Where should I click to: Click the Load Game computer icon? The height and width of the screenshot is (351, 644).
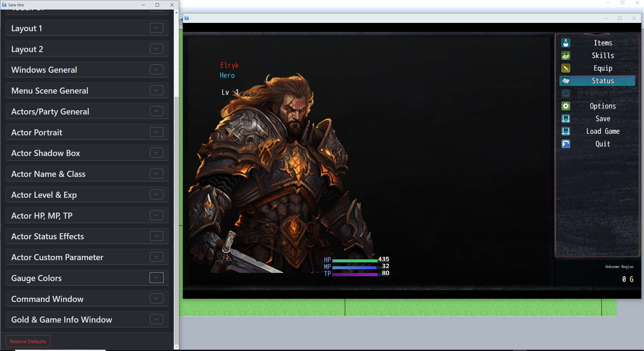pyautogui.click(x=566, y=131)
